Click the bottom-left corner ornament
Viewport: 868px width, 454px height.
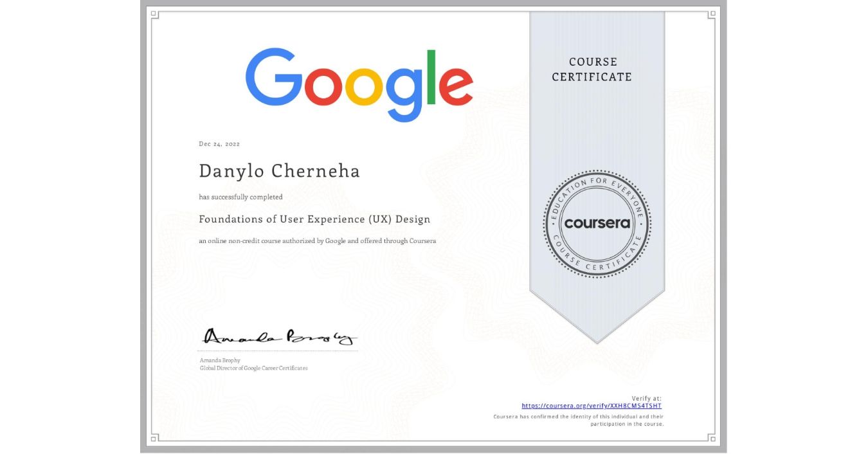tap(155, 439)
